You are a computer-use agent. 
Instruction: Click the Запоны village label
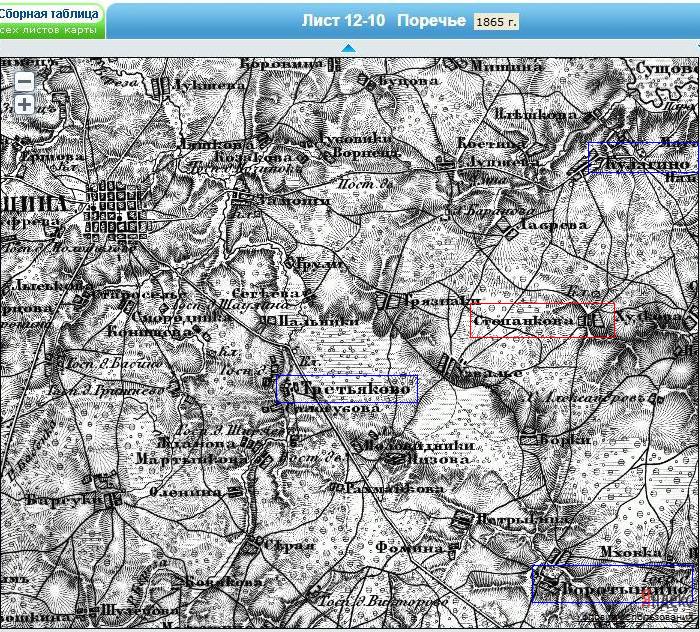point(294,200)
